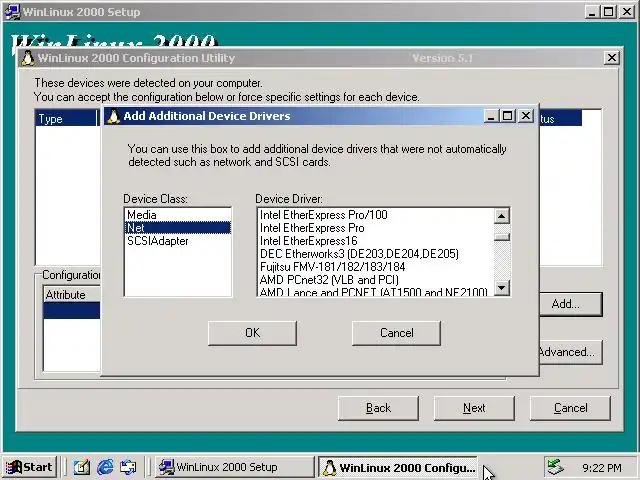Open Advanced... settings in Configuration Utility
Viewport: 640px width, 480px height.
[x=570, y=352]
